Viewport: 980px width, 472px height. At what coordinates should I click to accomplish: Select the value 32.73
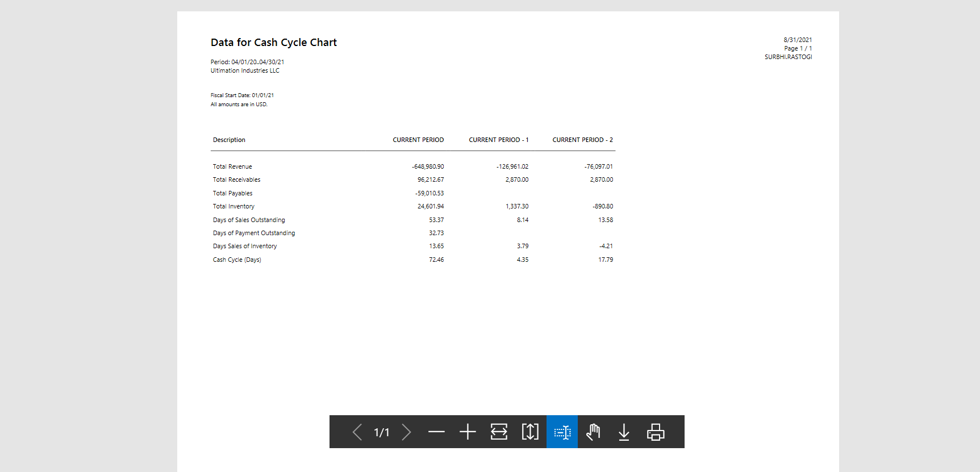tap(436, 233)
